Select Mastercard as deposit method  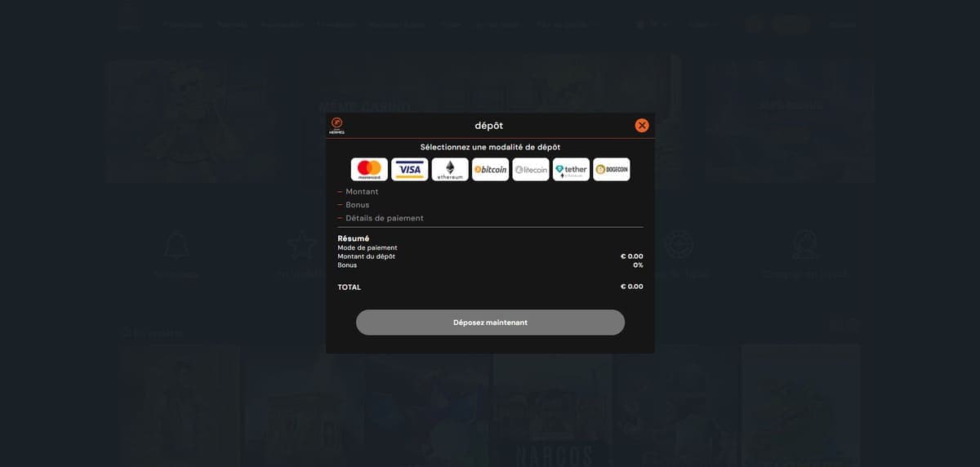pyautogui.click(x=369, y=169)
